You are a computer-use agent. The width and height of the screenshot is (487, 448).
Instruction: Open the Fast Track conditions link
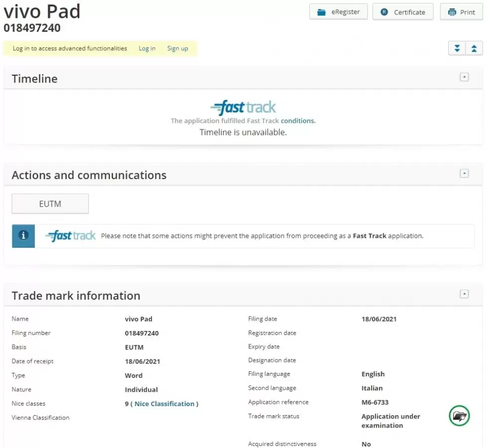(x=298, y=120)
